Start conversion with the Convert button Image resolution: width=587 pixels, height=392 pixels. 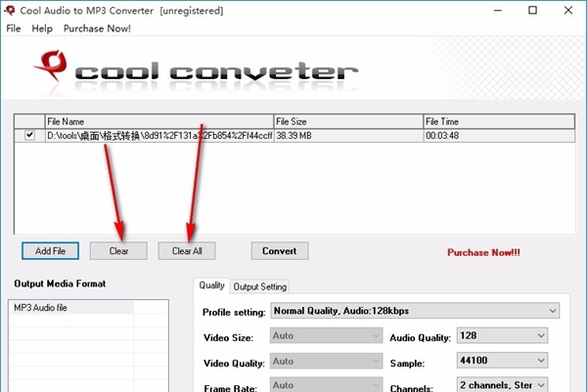point(280,250)
